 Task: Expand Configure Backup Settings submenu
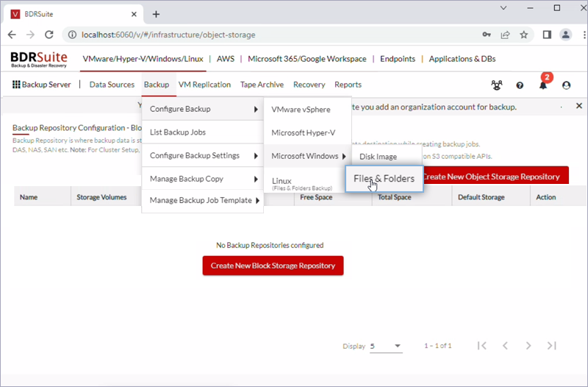(x=203, y=155)
